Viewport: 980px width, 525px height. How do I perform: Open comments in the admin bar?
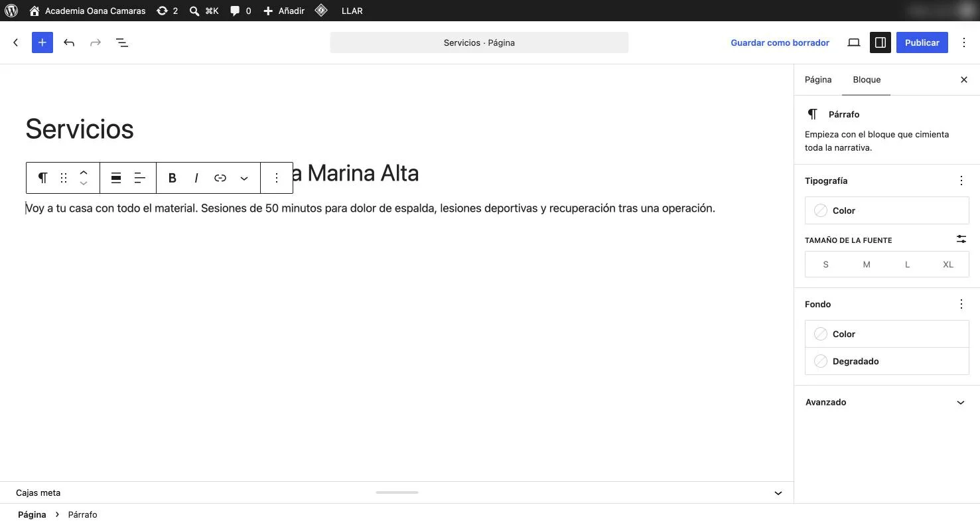click(240, 11)
